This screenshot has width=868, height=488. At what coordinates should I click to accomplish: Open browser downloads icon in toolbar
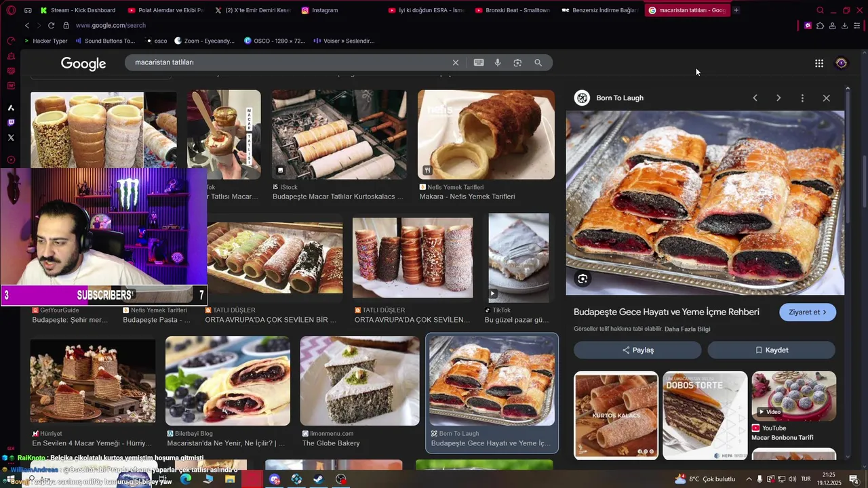click(844, 26)
